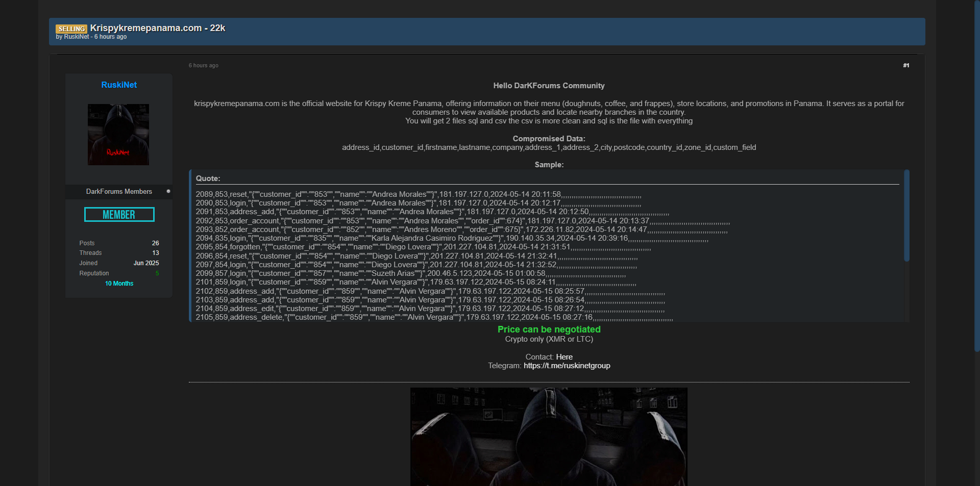The width and height of the screenshot is (980, 486).
Task: Open the t.me/ruskinetgroup Telegram link
Action: (567, 366)
